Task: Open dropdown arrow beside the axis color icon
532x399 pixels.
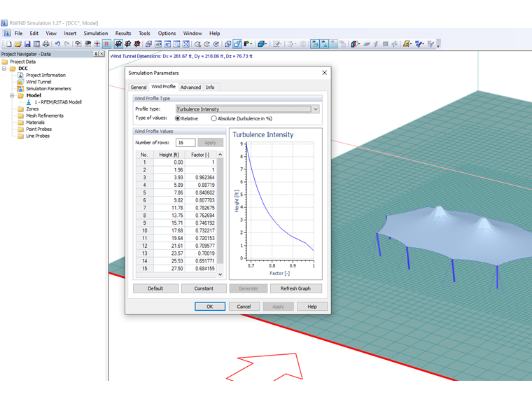Action: click(x=251, y=44)
